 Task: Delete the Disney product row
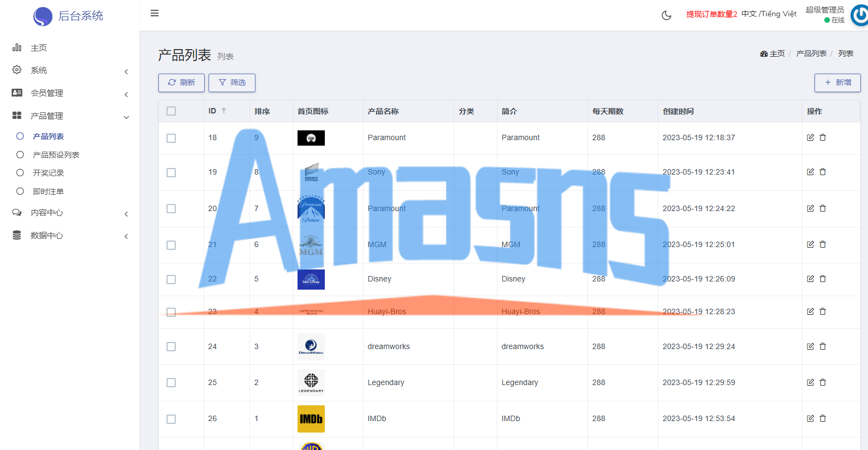[x=823, y=279]
